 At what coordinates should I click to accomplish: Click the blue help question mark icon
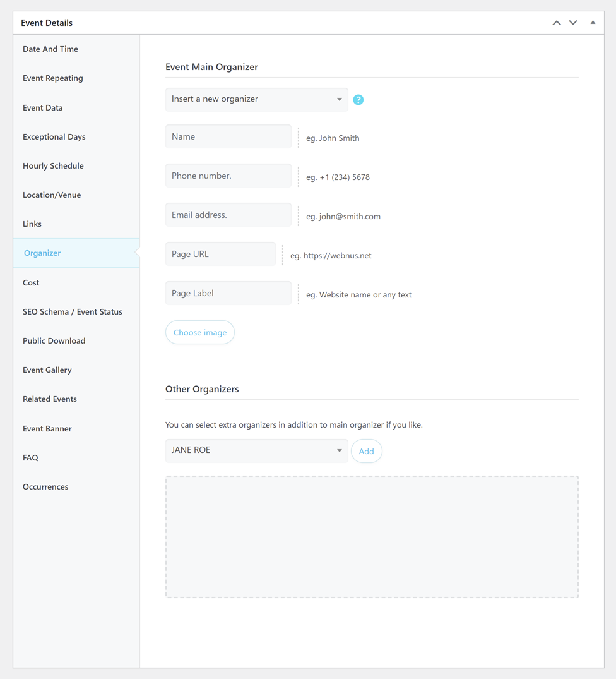pyautogui.click(x=358, y=100)
